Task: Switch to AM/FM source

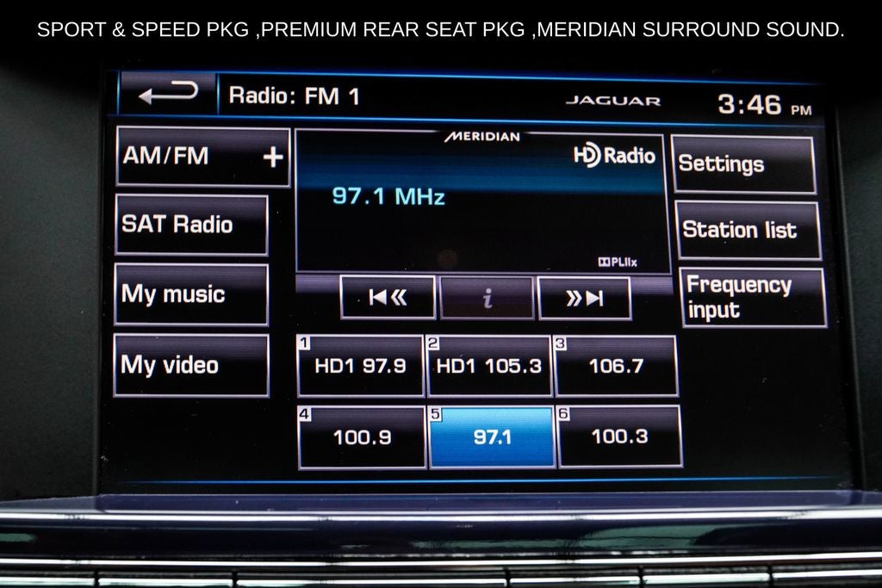Action: click(203, 157)
